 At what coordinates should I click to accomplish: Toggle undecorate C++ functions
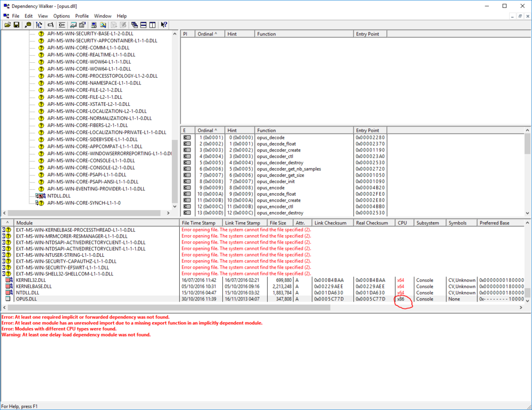(61, 24)
